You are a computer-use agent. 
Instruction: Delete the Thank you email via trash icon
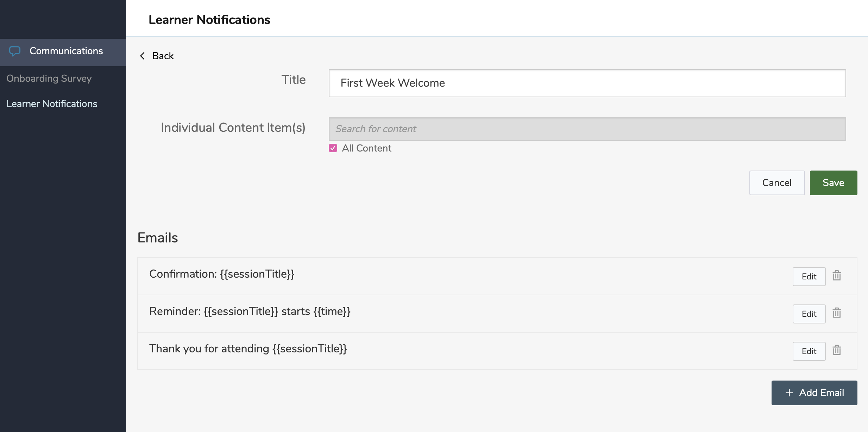pos(836,351)
